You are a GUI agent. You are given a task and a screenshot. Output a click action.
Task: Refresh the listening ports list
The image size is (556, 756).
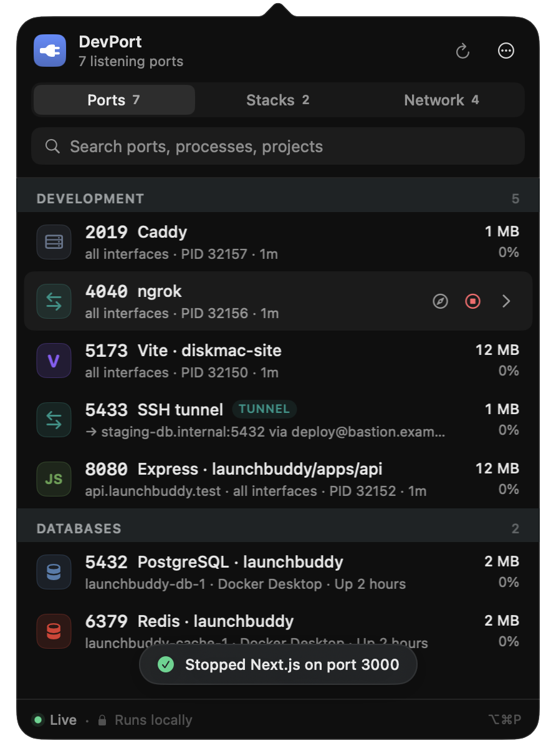click(463, 51)
